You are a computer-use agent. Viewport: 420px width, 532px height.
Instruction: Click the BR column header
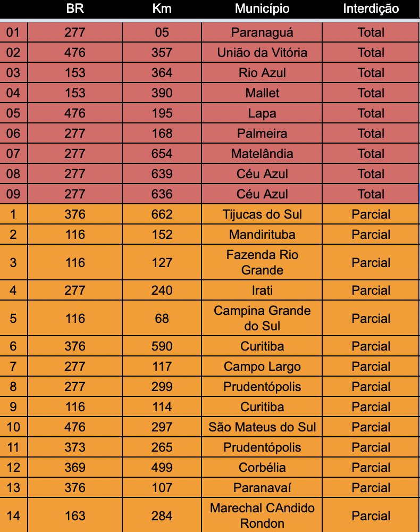click(75, 9)
